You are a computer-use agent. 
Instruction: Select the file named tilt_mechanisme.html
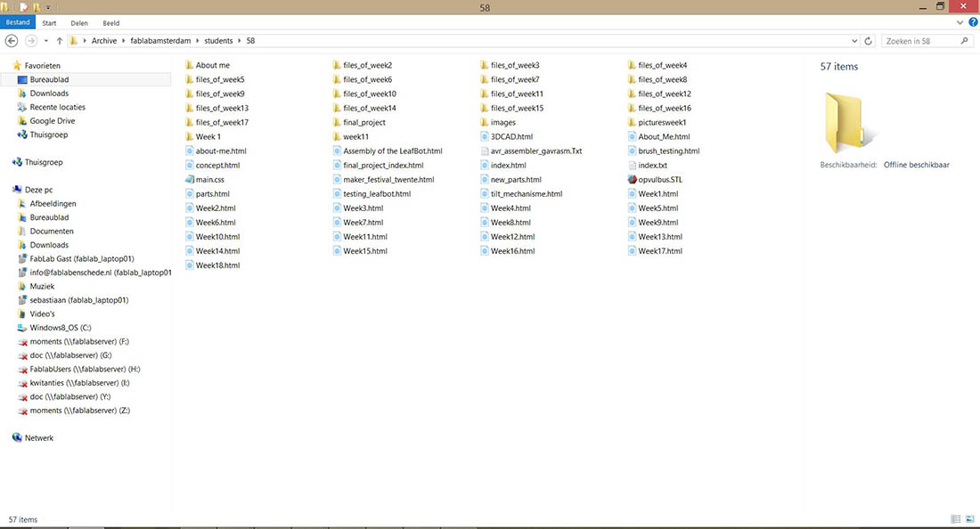(527, 193)
